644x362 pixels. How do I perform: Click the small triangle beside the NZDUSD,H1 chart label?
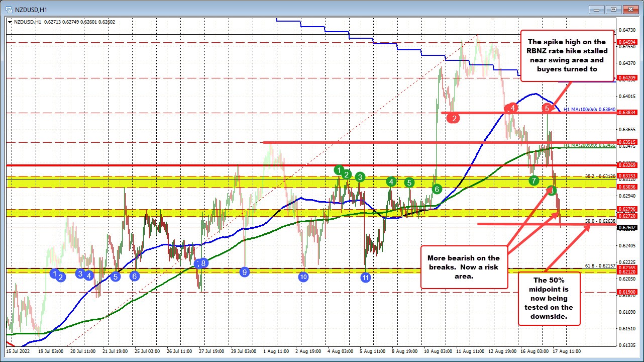(9, 21)
